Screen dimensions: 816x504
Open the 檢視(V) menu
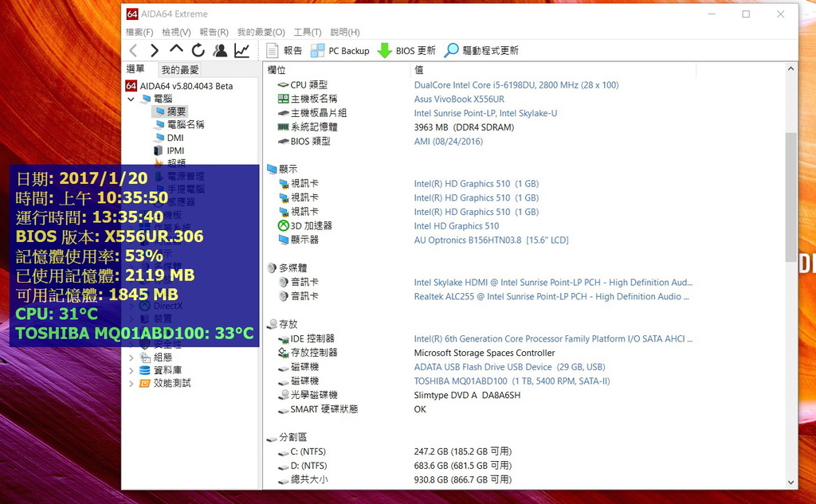pos(176,33)
